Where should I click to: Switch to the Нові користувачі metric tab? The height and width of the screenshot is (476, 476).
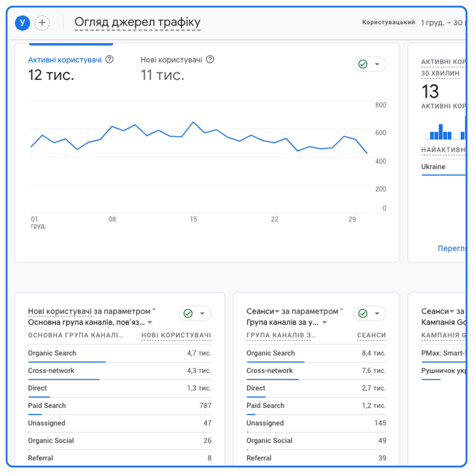171,60
